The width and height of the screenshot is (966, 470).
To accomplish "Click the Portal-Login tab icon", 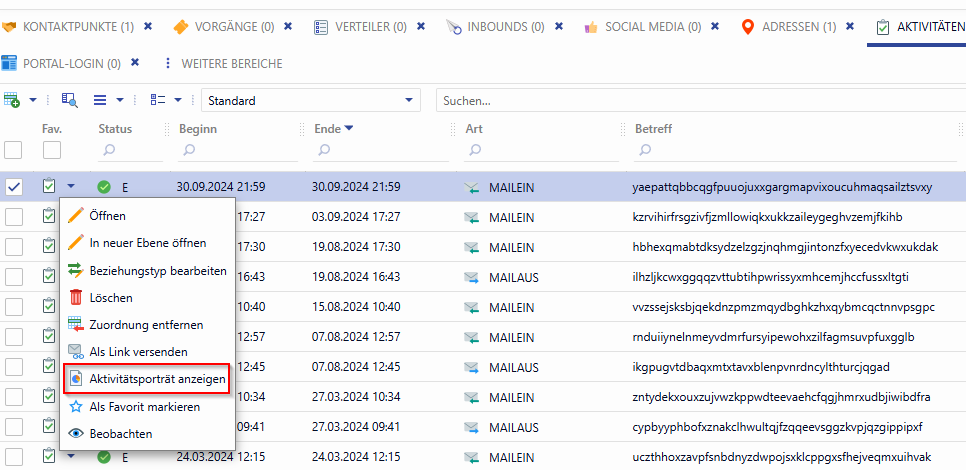I will [x=9, y=63].
